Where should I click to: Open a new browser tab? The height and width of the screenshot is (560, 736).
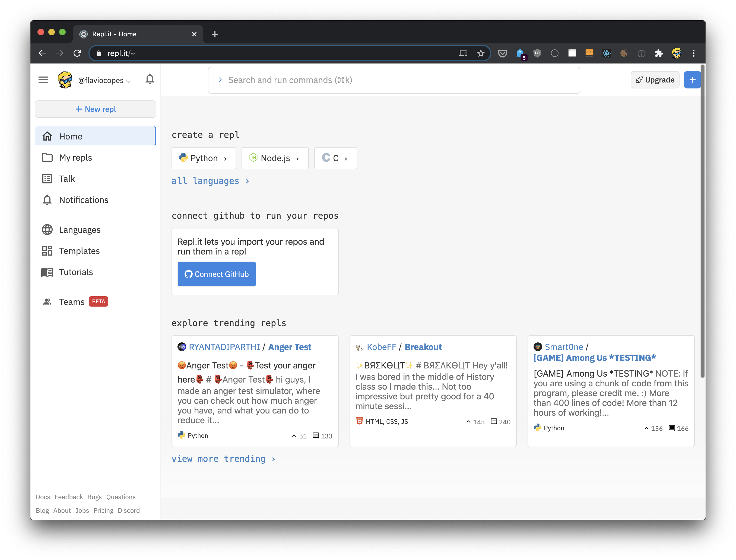pos(215,34)
